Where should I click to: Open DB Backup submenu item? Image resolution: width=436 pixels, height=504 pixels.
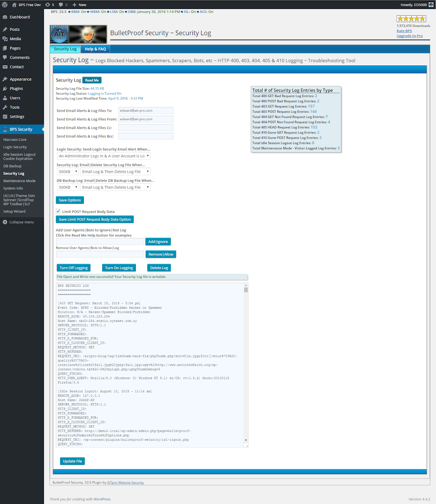(x=12, y=166)
